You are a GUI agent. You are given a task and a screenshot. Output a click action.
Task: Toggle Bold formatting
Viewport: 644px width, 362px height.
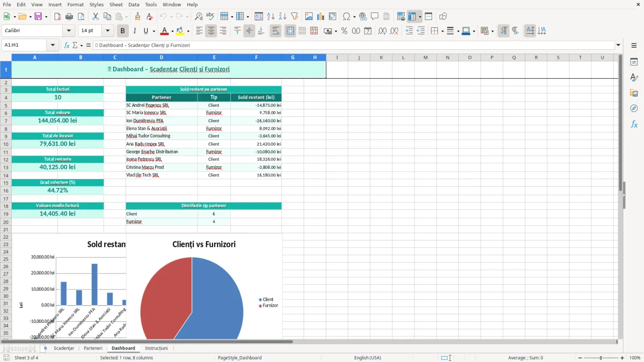coord(123,31)
